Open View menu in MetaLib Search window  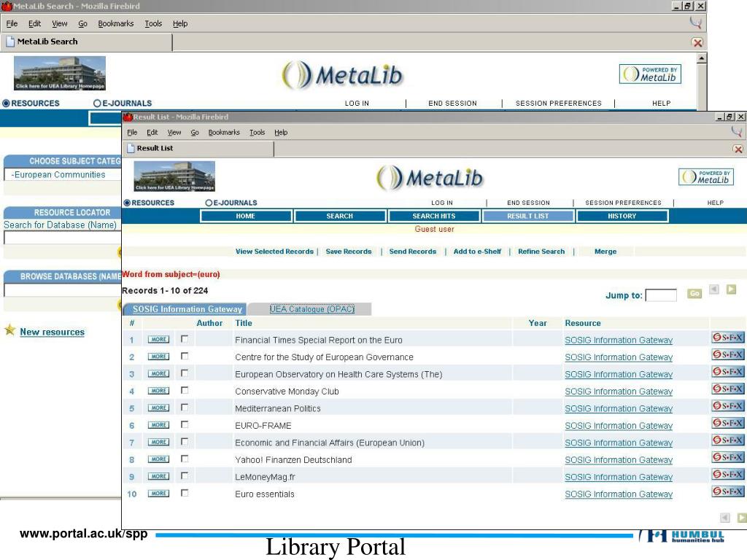point(60,23)
